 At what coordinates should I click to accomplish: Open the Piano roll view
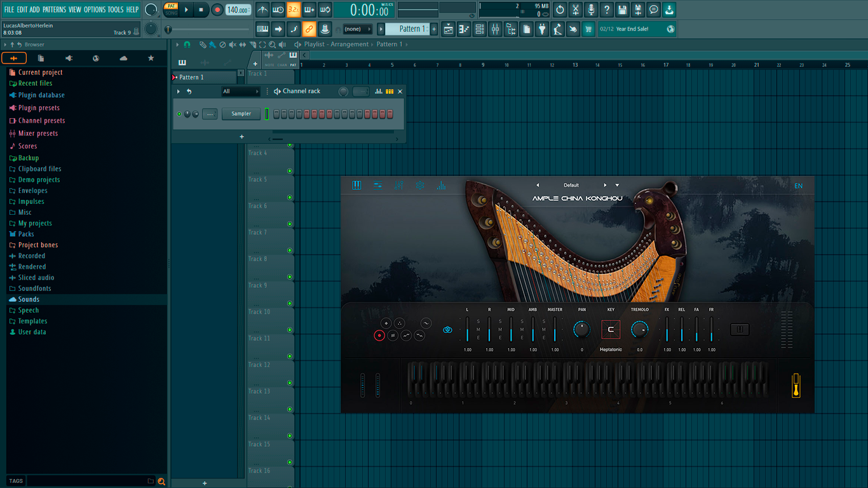[464, 29]
